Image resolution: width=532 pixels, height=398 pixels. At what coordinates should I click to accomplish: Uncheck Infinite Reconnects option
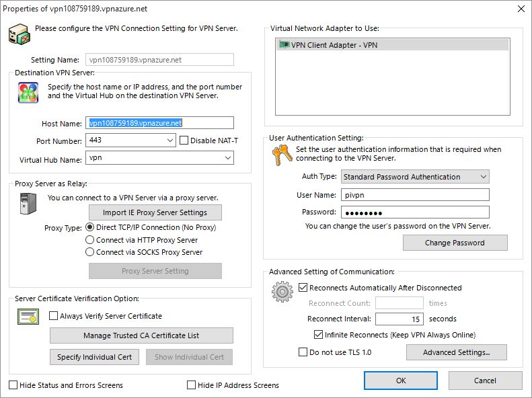tap(318, 335)
